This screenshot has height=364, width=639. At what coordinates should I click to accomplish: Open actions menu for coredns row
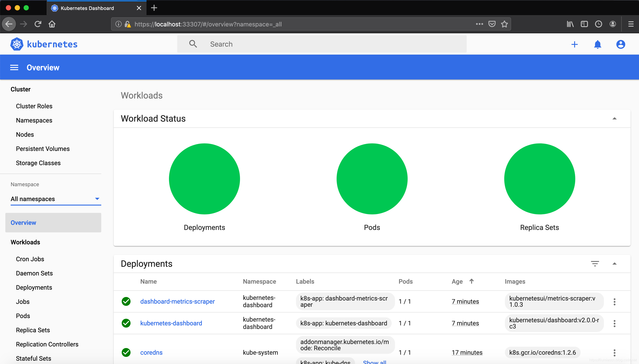tap(614, 352)
